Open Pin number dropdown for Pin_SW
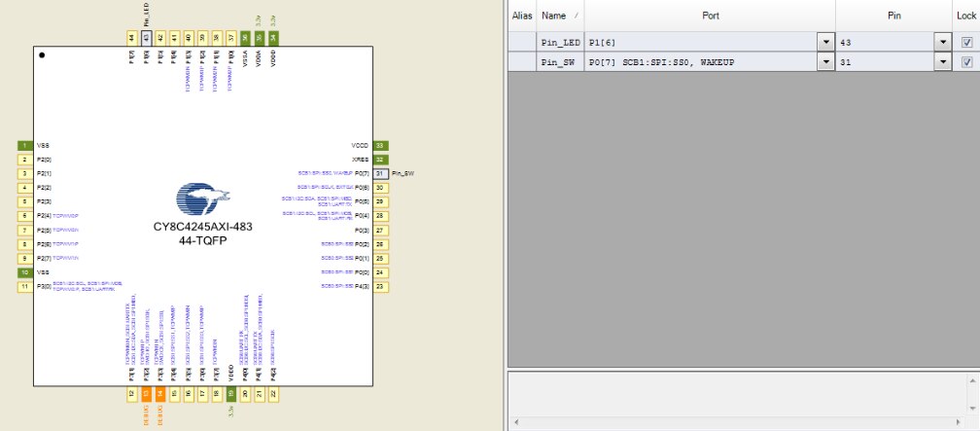The height and width of the screenshot is (431, 980). (943, 62)
